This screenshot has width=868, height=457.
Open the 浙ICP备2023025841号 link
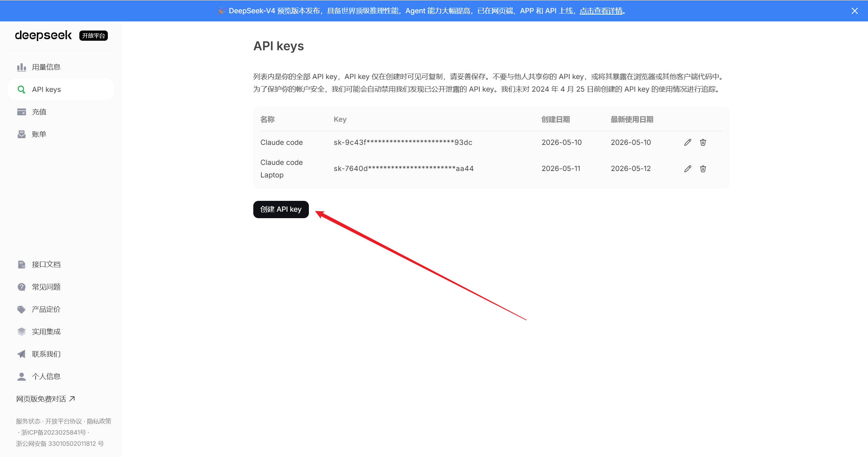(54, 433)
